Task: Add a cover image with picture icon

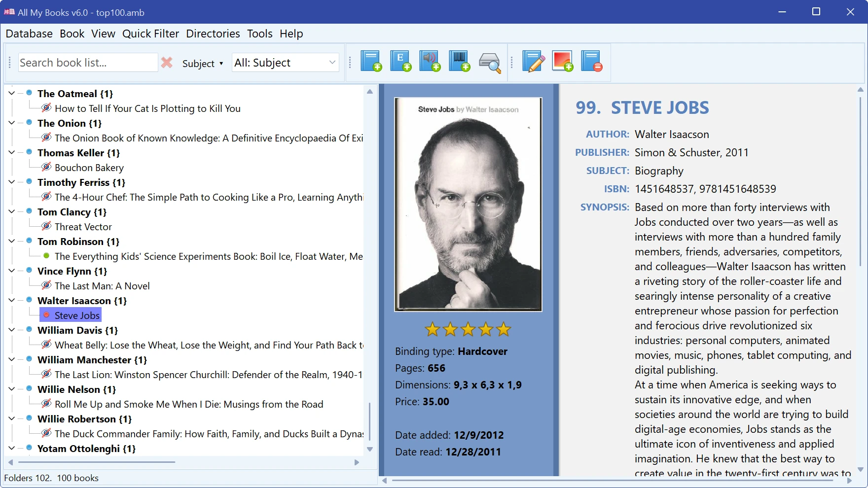Action: click(563, 62)
